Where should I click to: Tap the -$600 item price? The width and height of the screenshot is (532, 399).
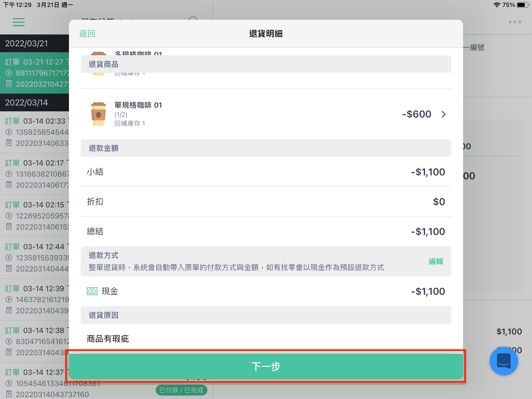pos(417,114)
